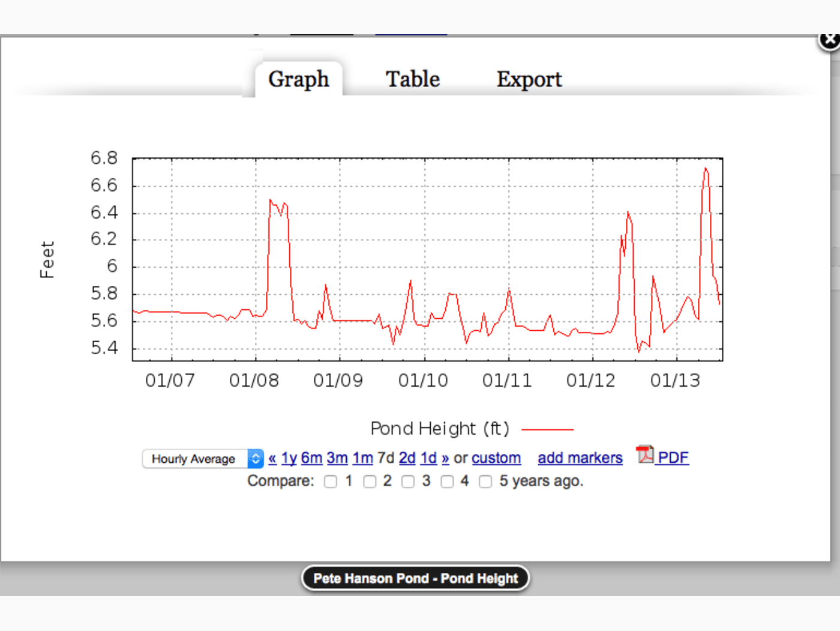Click the Pete Hanson Pond - Pond Height label
This screenshot has width=840, height=631.
(x=415, y=579)
